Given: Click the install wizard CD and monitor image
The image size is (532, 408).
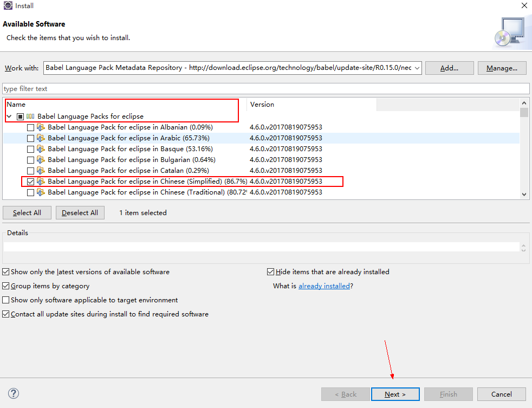Looking at the screenshot, I should pos(511,33).
